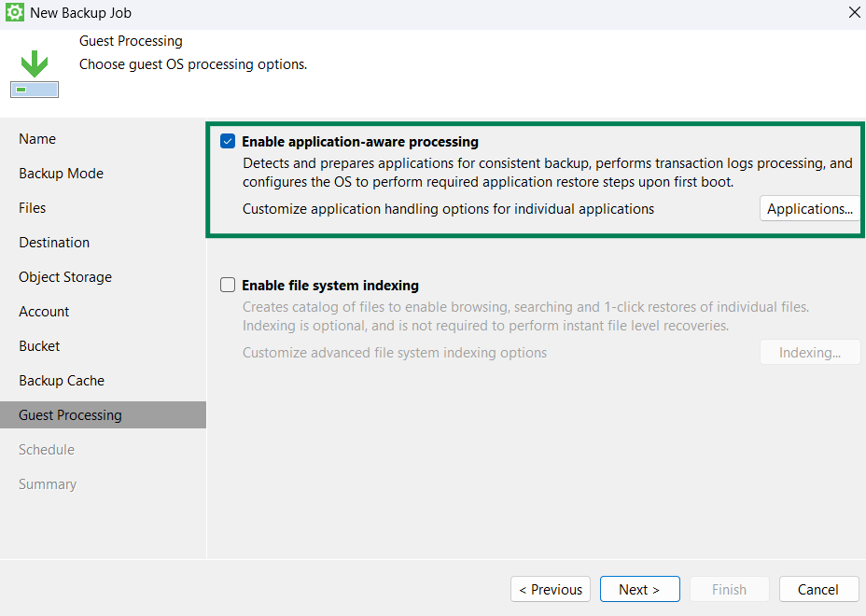The image size is (866, 616).
Task: Select the Bucket step
Action: [x=39, y=346]
